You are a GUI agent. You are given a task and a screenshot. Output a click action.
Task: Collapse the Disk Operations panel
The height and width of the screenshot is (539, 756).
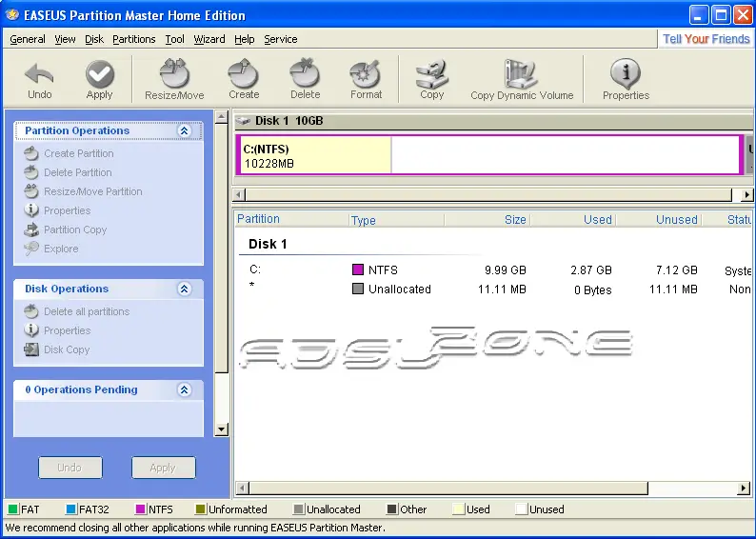click(184, 289)
